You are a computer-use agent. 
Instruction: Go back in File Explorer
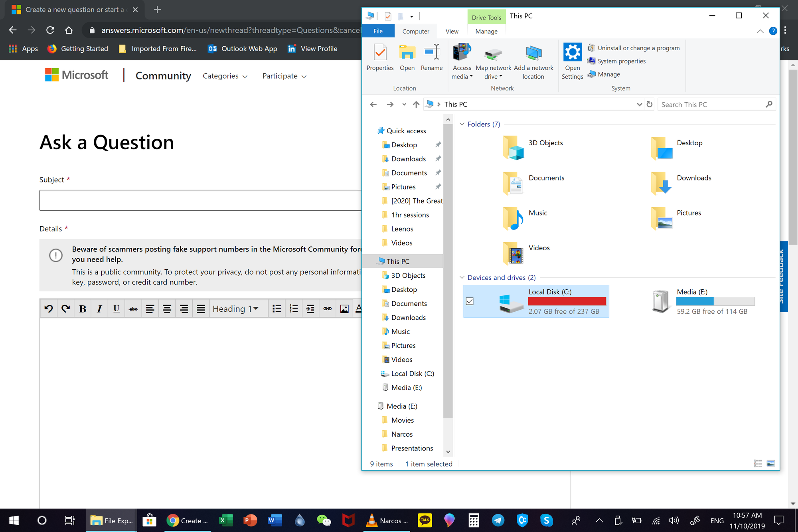click(373, 104)
